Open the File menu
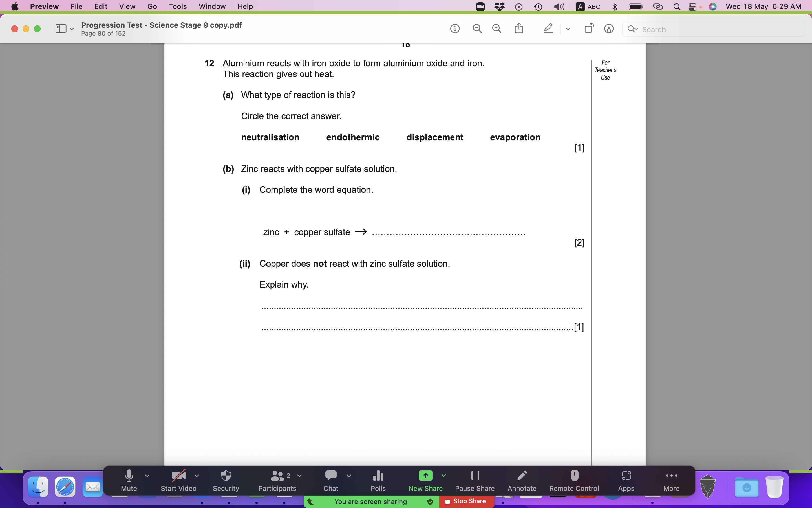The image size is (812, 508). 76,6
